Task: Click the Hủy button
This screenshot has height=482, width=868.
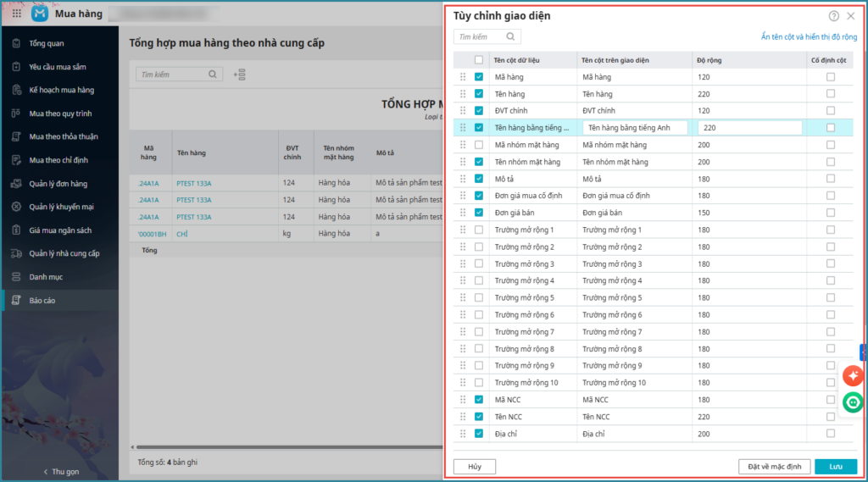Action: click(475, 467)
